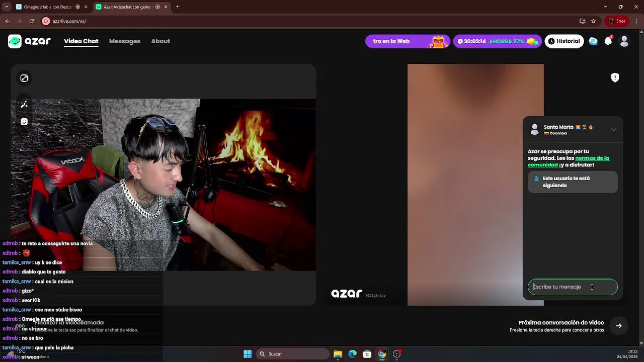Click chat message 'diablo que te gusto'

click(x=43, y=272)
